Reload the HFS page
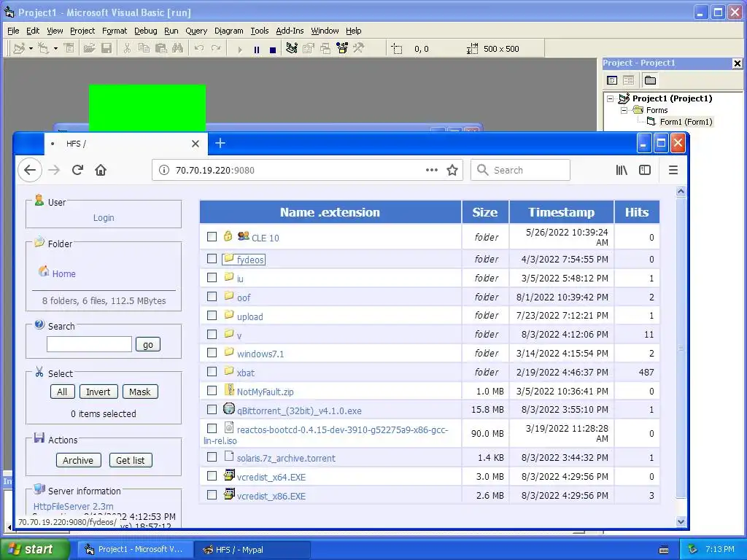Viewport: 747px width, 560px height. coord(77,170)
